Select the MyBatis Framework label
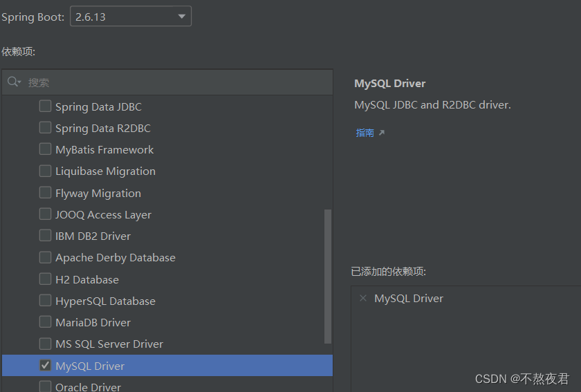The width and height of the screenshot is (581, 392). 104,150
